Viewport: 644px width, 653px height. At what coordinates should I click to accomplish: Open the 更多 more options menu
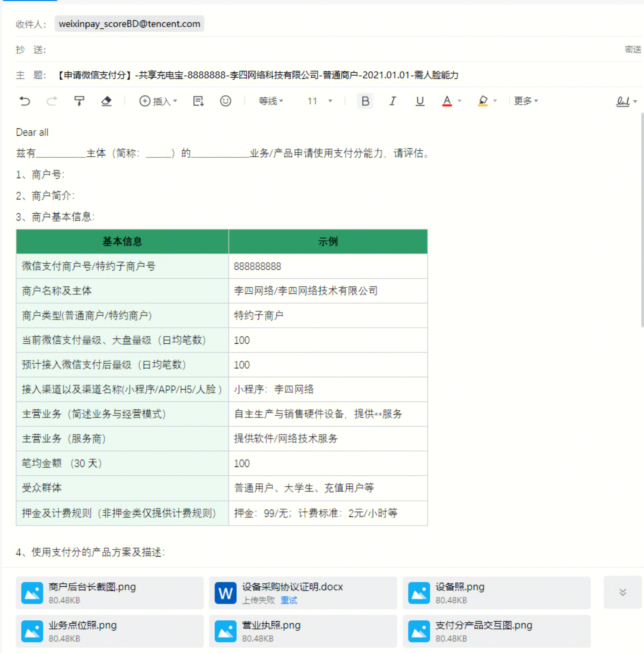click(526, 101)
